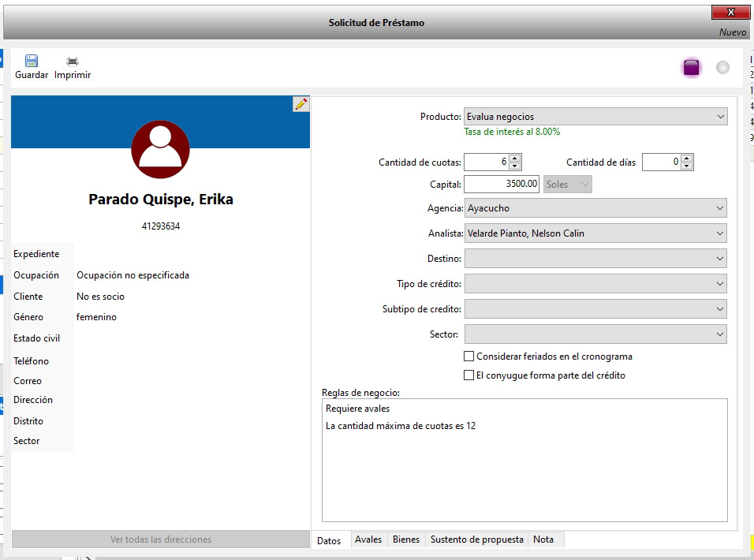The width and height of the screenshot is (754, 560).
Task: Expand the Agencia dropdown list
Action: pos(595,208)
